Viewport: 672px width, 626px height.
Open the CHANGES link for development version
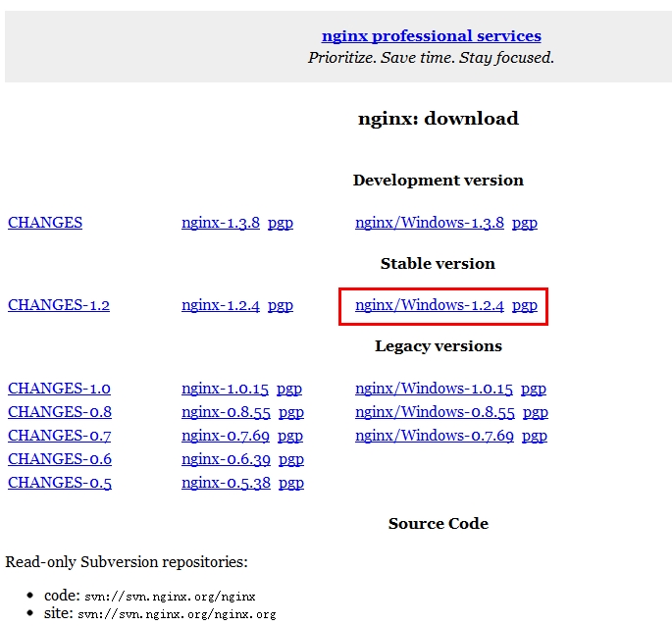point(45,223)
